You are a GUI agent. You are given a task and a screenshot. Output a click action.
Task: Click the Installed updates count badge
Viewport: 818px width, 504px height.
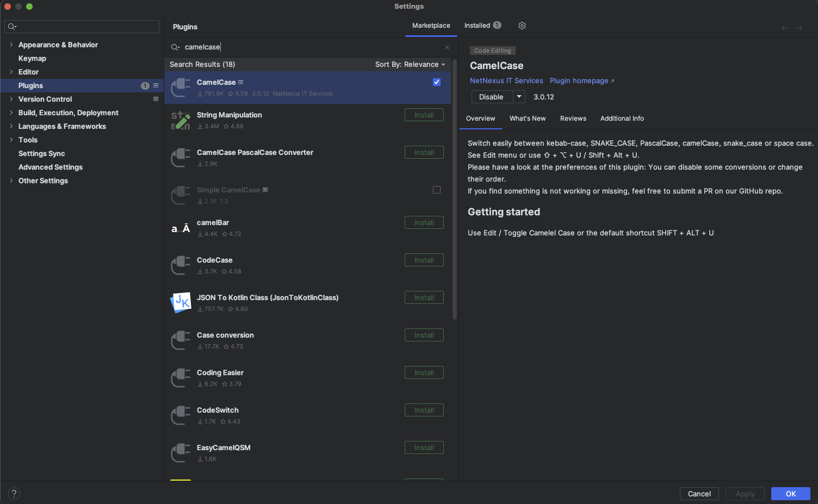coord(497,25)
